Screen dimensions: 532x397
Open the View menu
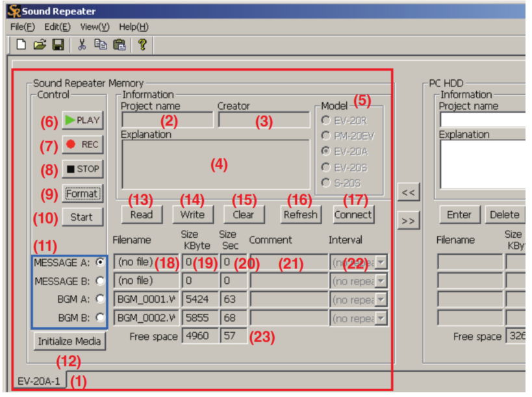95,27
